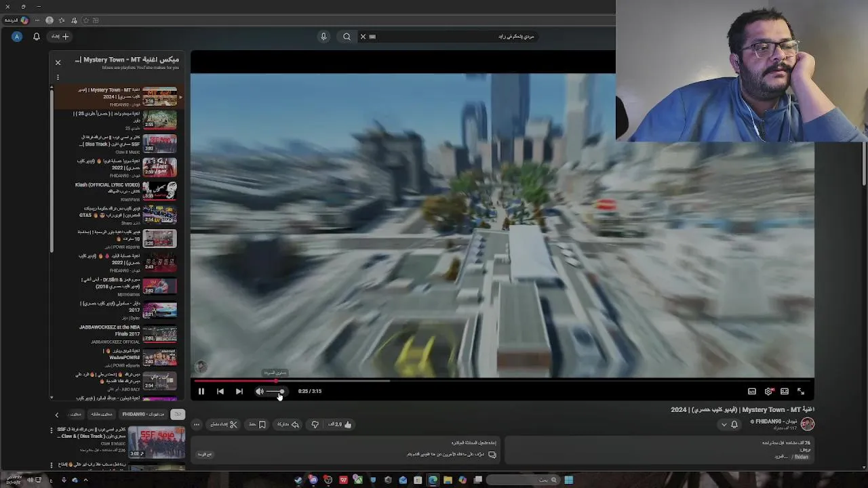Select the first highlighted filter chip
868x488 pixels.
tap(178, 414)
